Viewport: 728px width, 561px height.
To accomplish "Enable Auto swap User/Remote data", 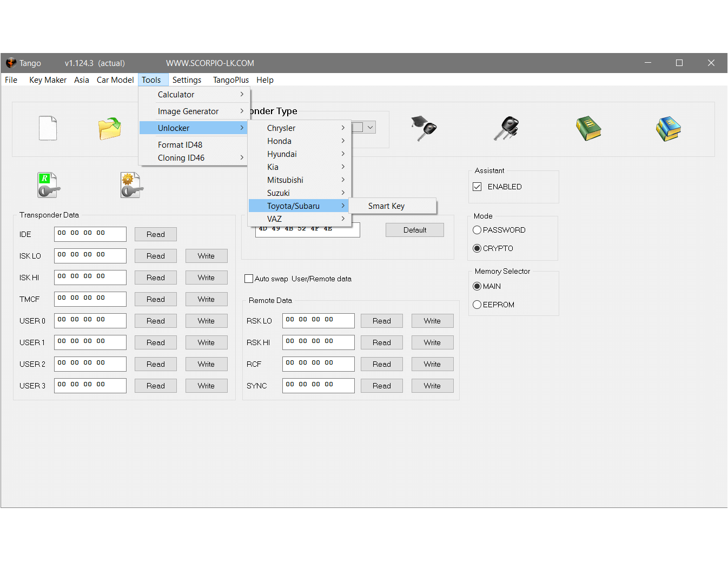I will pos(249,279).
